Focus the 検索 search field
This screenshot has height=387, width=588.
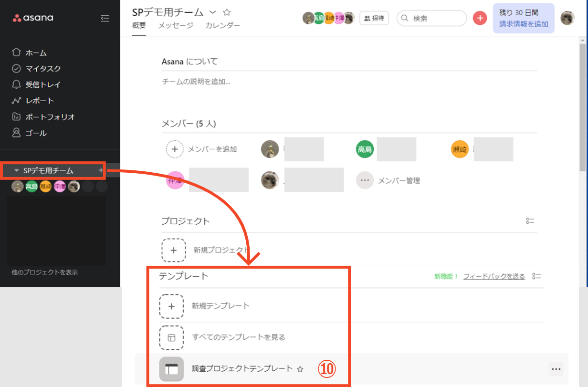click(431, 18)
